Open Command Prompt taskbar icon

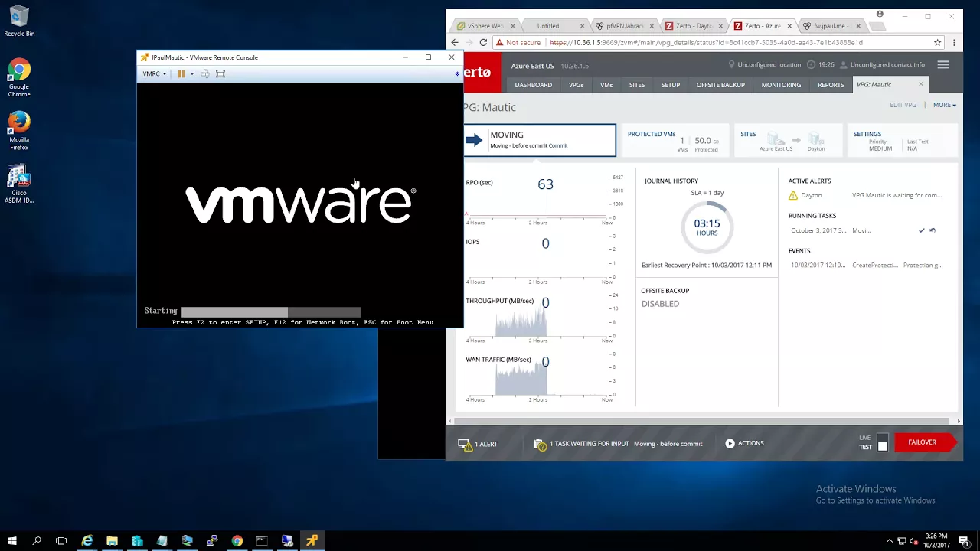(262, 541)
